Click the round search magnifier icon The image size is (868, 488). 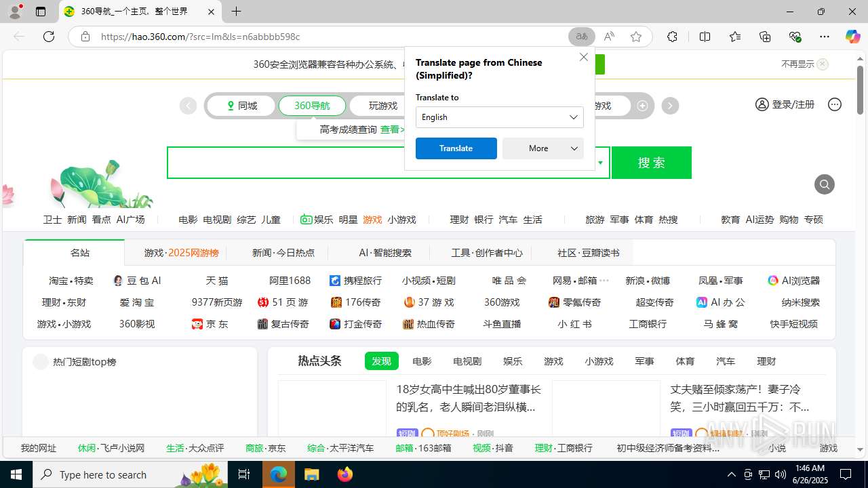(x=825, y=184)
